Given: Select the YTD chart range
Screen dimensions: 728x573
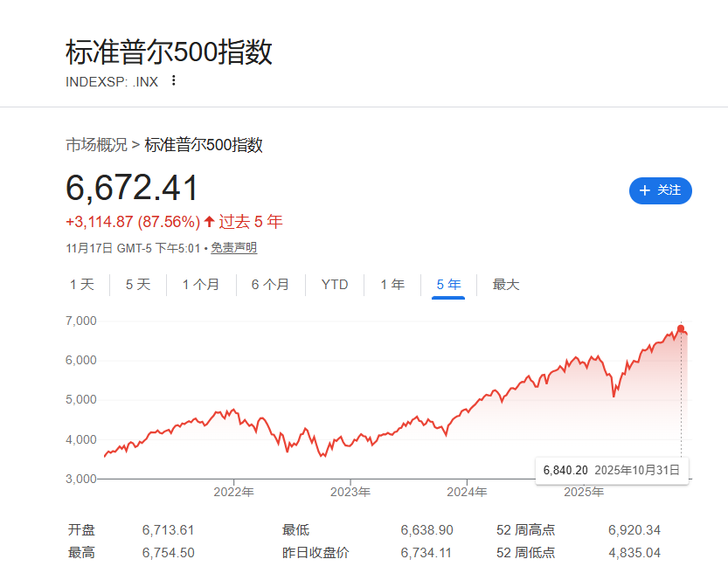Looking at the screenshot, I should pyautogui.click(x=334, y=284).
